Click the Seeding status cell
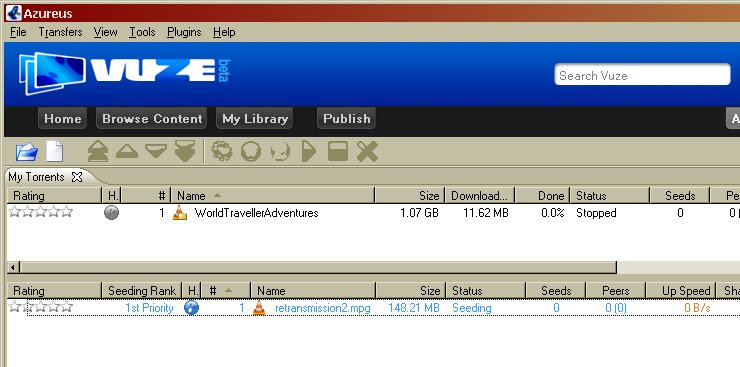The image size is (740, 367). (x=471, y=308)
